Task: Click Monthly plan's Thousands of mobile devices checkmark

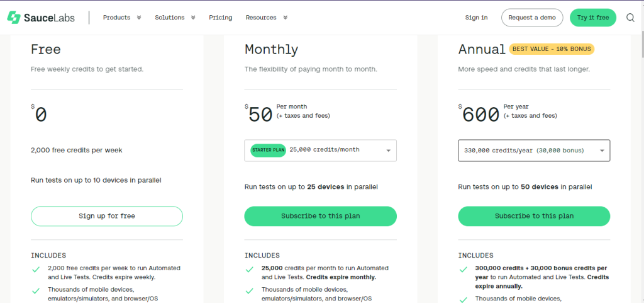Action: click(249, 291)
